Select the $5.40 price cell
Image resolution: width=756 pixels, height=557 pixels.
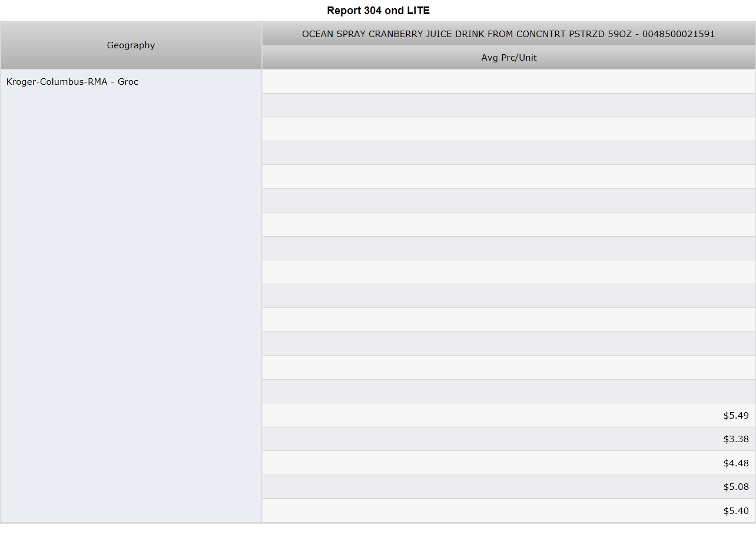[x=509, y=510]
